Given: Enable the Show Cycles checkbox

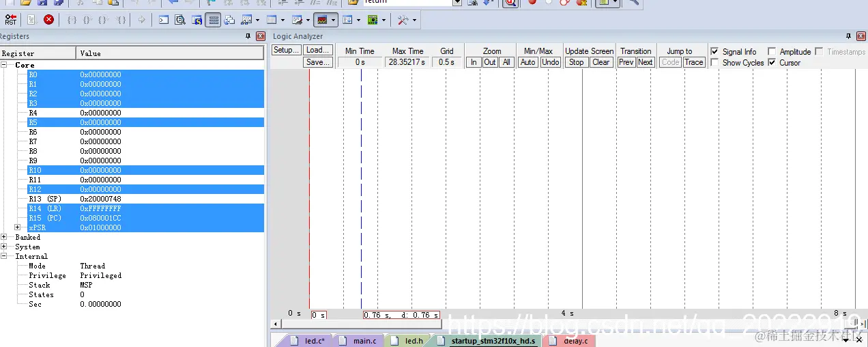Looking at the screenshot, I should coord(714,62).
